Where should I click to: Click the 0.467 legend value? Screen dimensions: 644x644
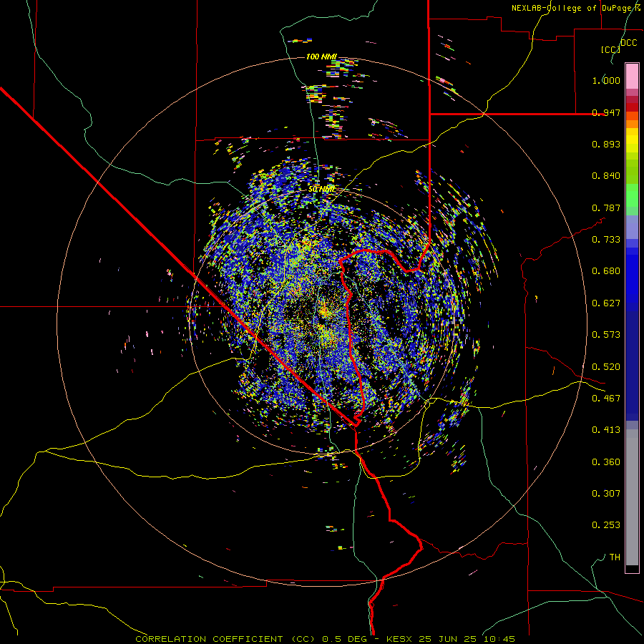[x=606, y=399]
